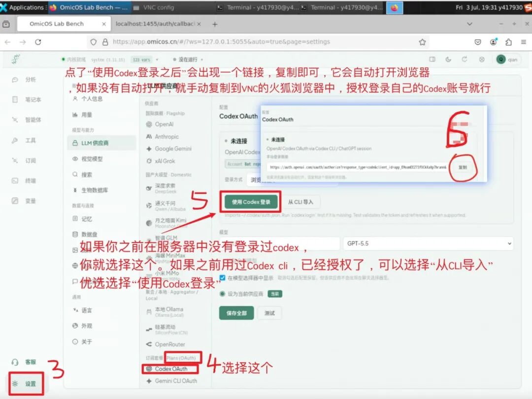Click the 使用 Codex 登录 button
Screen dimensions: 532x399
pyautogui.click(x=251, y=202)
